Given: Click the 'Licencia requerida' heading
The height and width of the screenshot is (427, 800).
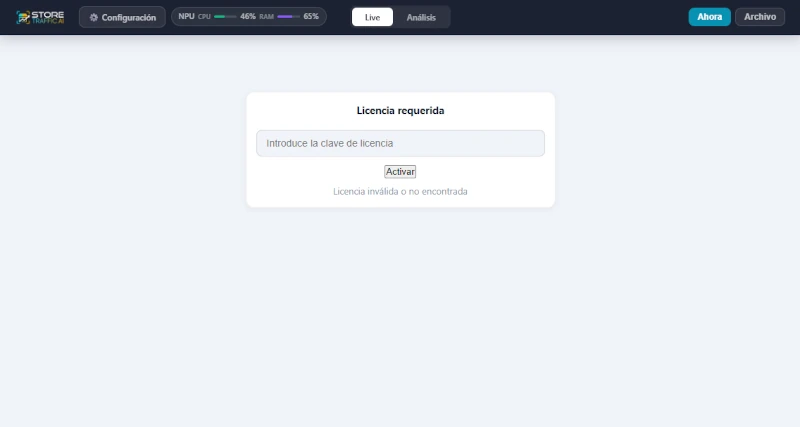Looking at the screenshot, I should [x=401, y=111].
